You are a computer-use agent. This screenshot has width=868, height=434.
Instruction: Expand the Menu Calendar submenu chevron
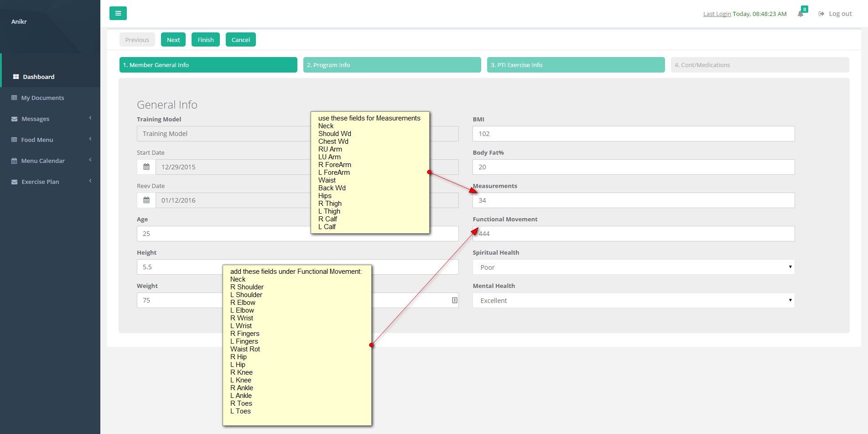pyautogui.click(x=90, y=160)
